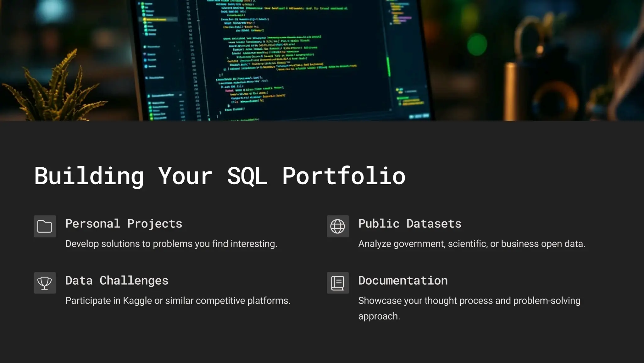Click the trophy icon beside Data Challenges

(x=45, y=283)
